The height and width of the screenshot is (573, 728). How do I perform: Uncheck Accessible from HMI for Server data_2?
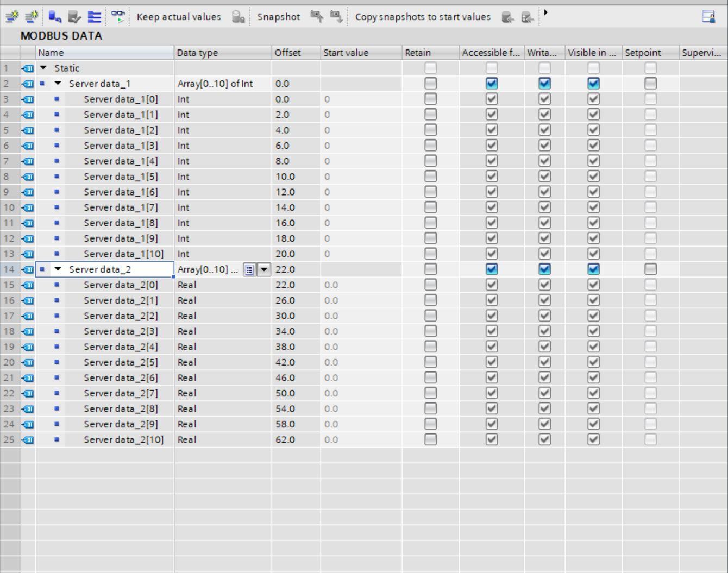(x=492, y=269)
